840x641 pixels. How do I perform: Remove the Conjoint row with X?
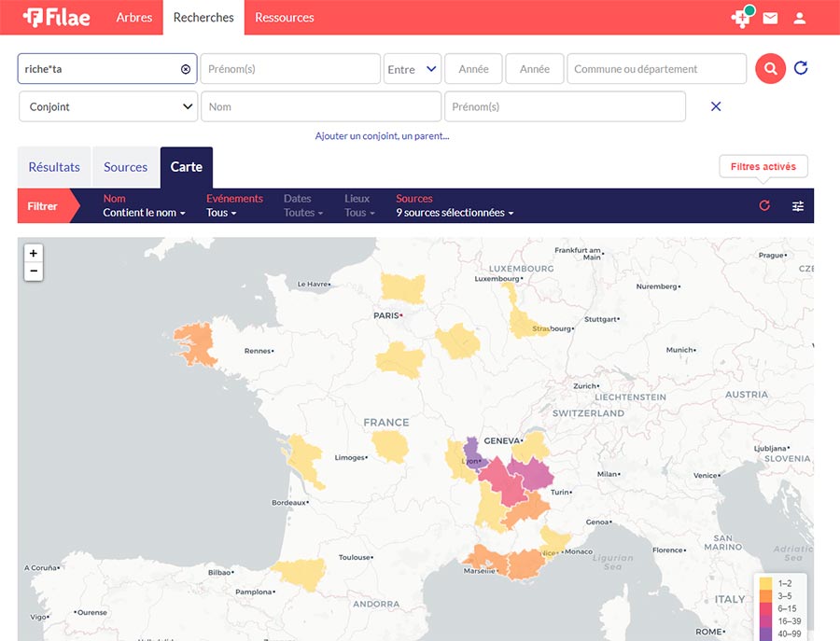pos(716,106)
